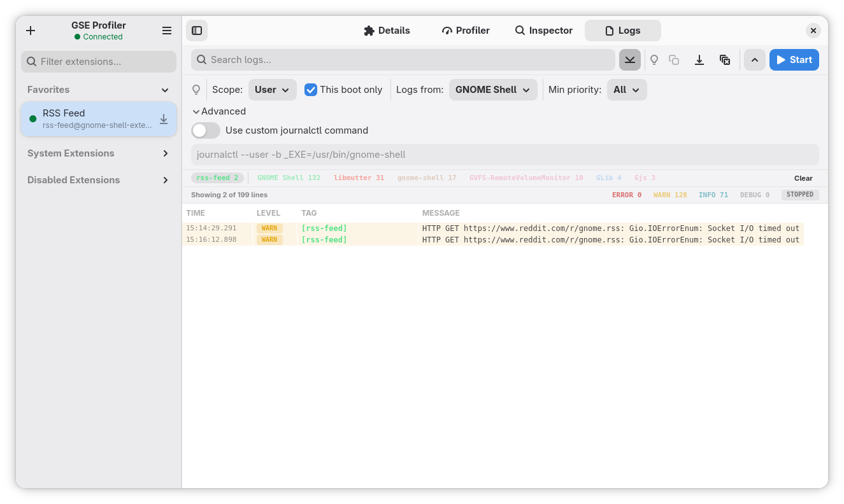
Task: Toggle the Gjs tag filter
Action: 645,178
